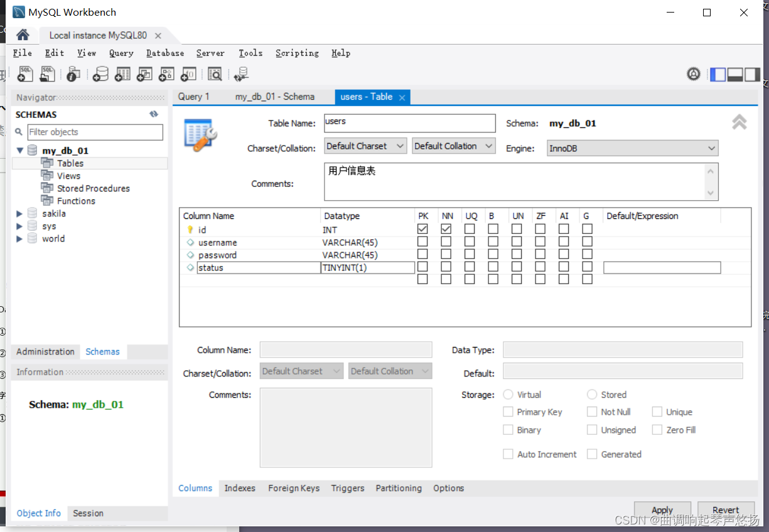Screen dimensions: 769x532
Task: Click the username VARCHAR(45) datatype cell
Action: click(x=367, y=242)
